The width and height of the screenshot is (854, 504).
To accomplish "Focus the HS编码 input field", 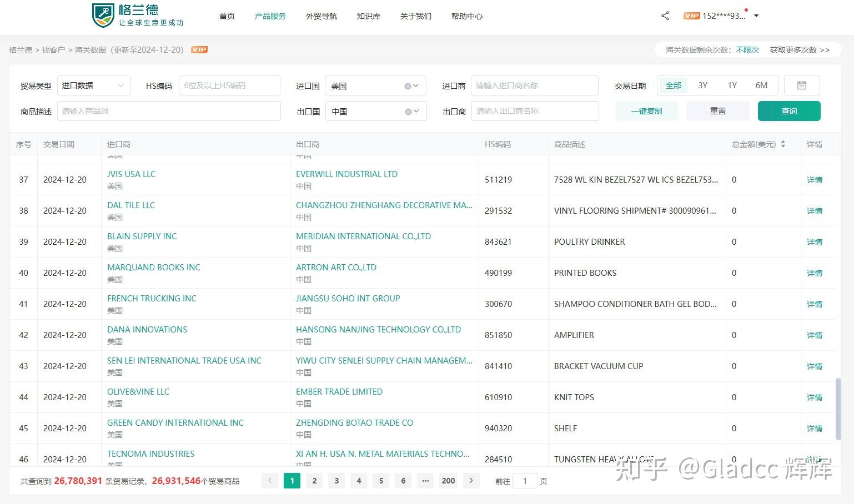I will 229,85.
